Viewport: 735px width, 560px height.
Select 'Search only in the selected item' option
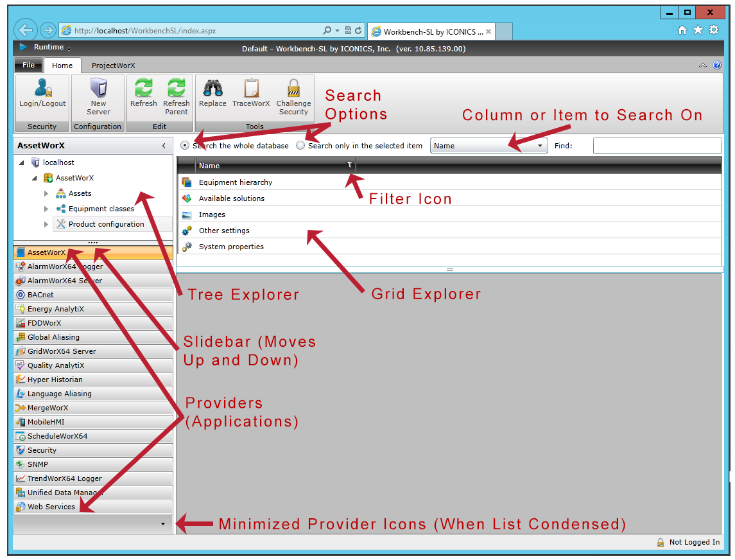pyautogui.click(x=300, y=146)
